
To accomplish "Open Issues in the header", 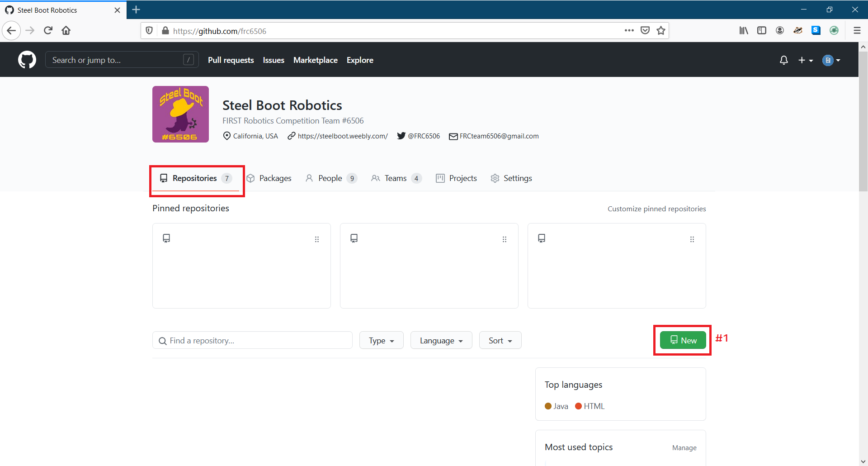I will click(274, 60).
